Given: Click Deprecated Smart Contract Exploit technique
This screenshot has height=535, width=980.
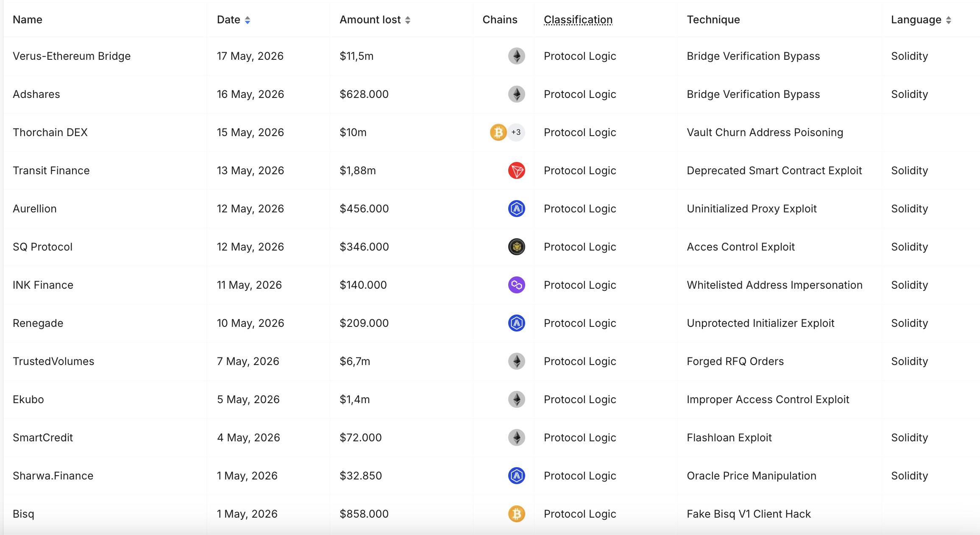Looking at the screenshot, I should pyautogui.click(x=774, y=170).
